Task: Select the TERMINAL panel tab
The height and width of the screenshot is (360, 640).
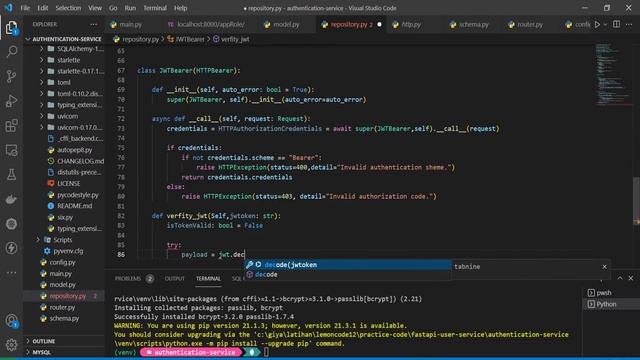Action: 208,279
